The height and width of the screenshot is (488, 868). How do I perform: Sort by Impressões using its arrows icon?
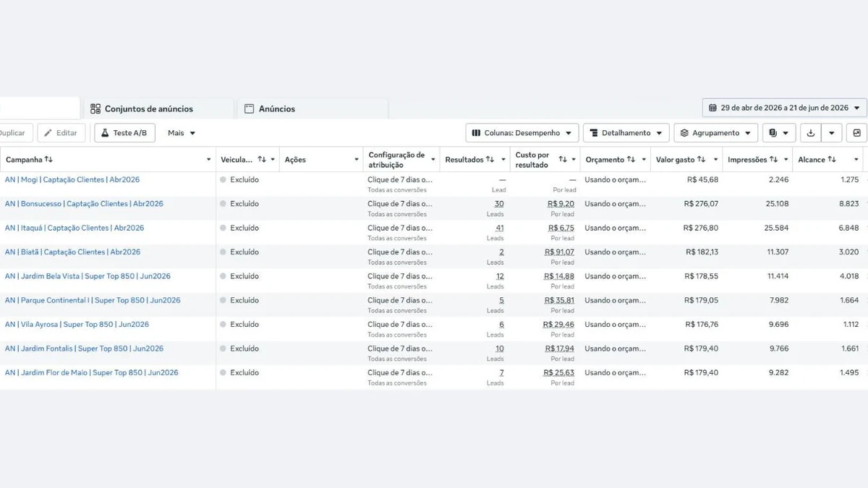[774, 160]
